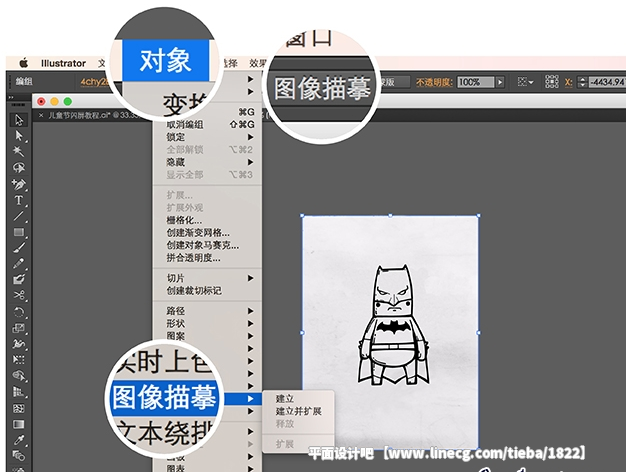
Task: Click the 不透明度 link
Action: [x=434, y=82]
